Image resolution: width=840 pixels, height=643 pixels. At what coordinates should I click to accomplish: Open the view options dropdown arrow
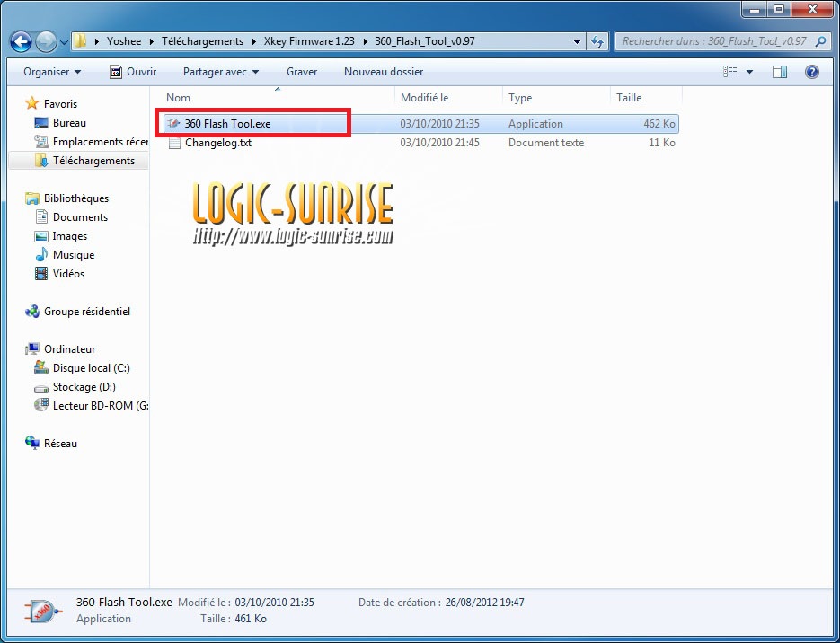point(749,72)
